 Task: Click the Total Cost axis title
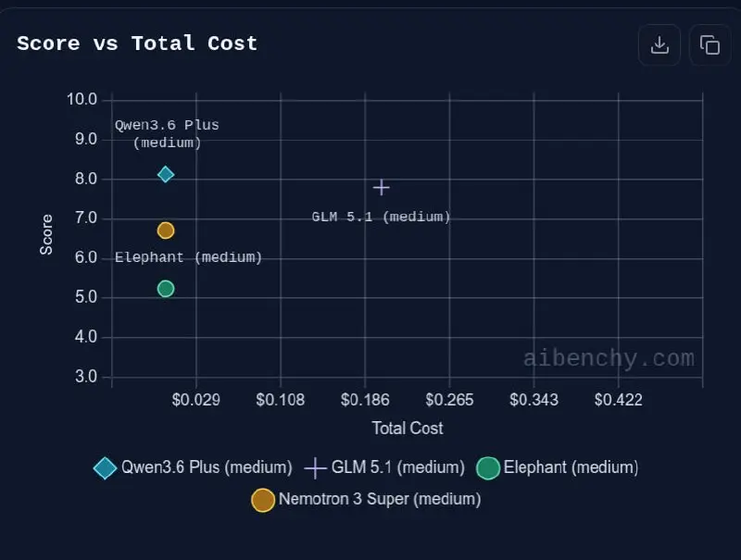coord(408,429)
